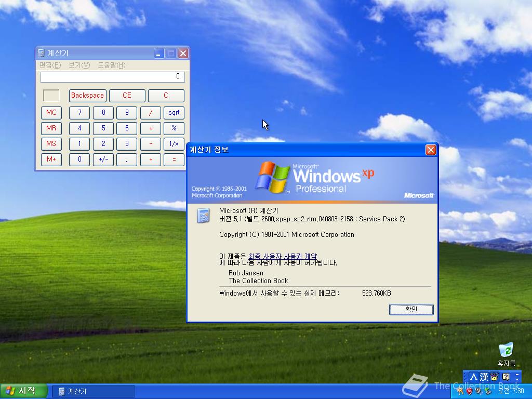Click the digit 9 calculator key
The width and height of the screenshot is (532, 399).
coord(127,113)
